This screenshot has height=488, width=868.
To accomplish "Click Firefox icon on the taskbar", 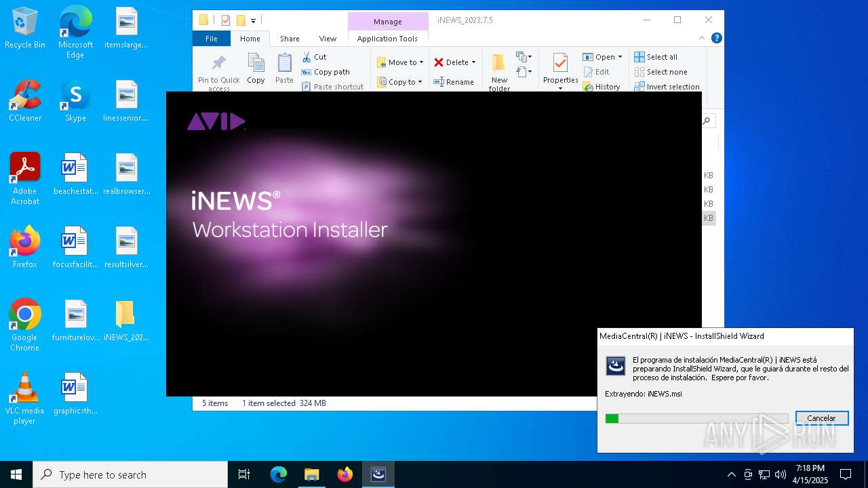I will click(345, 474).
